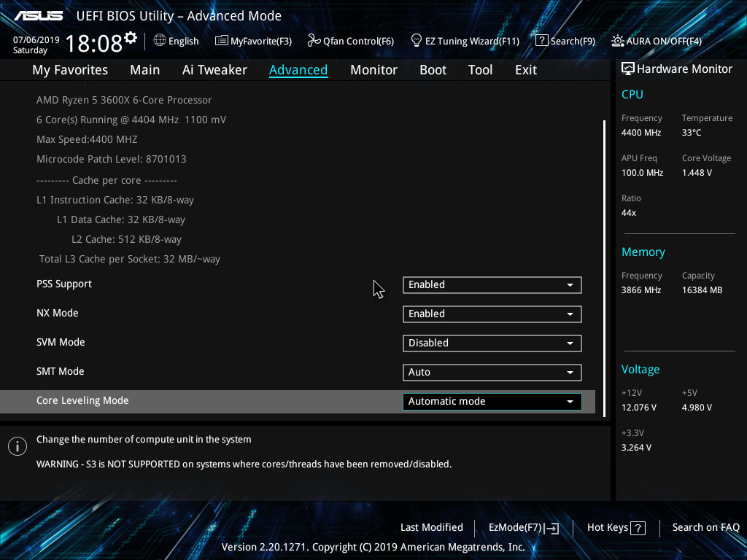Click Total L3 Cache per Socket text
Image resolution: width=747 pixels, height=560 pixels.
coord(130,259)
